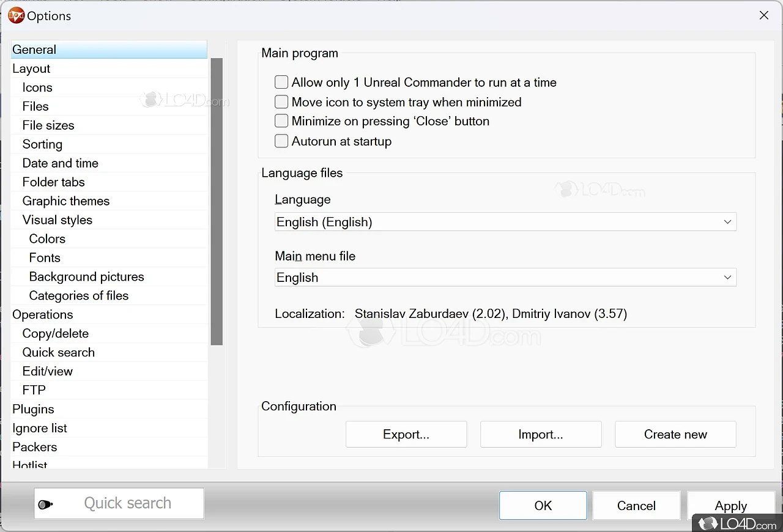
Task: Select Colors in options tree
Action: [109, 239]
